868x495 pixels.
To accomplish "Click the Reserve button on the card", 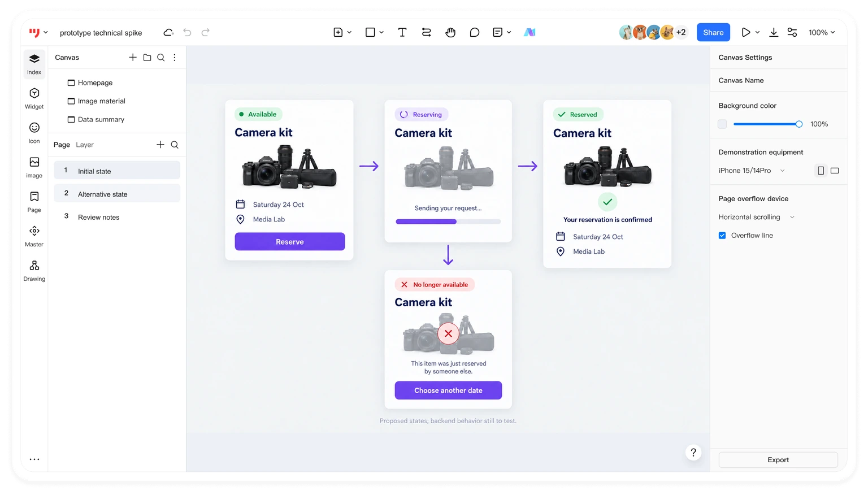I will pyautogui.click(x=290, y=241).
